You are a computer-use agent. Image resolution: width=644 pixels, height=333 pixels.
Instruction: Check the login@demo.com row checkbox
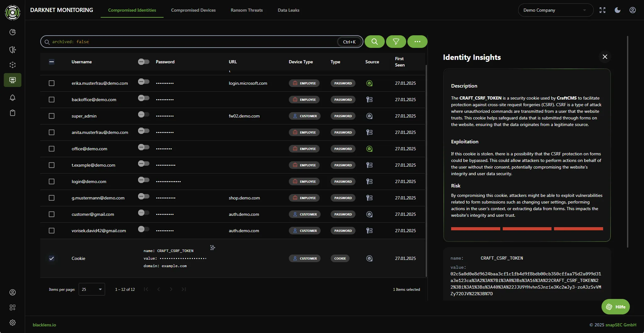click(52, 181)
